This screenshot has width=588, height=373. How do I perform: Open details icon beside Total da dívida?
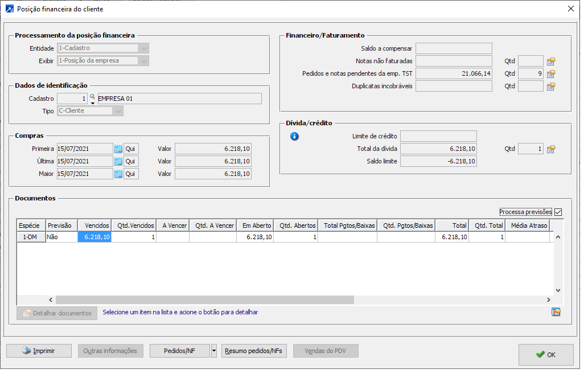point(550,149)
